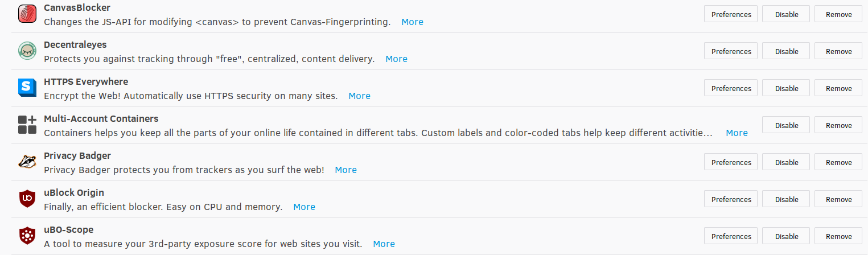Open the Privacy Badger More link
Screen dimensions: 868x255
pyautogui.click(x=345, y=170)
